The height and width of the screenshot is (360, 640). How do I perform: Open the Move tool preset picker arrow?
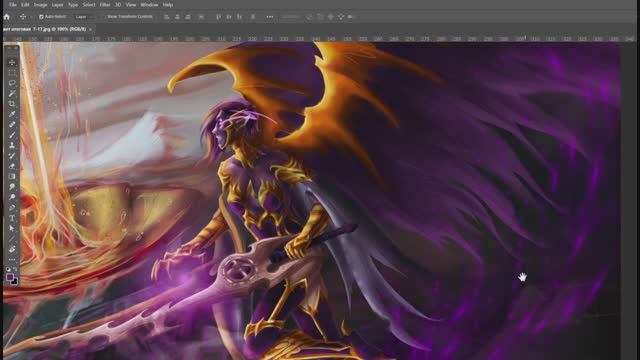coord(31,17)
